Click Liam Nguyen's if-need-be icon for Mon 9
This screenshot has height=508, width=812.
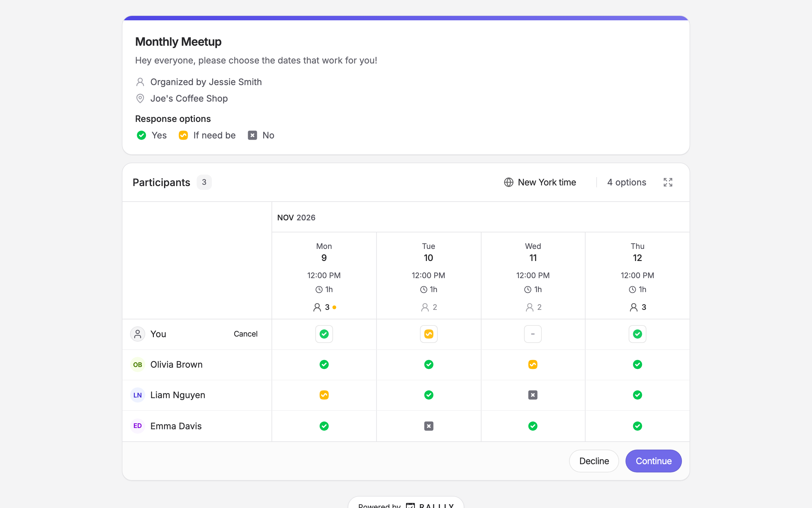pyautogui.click(x=324, y=395)
